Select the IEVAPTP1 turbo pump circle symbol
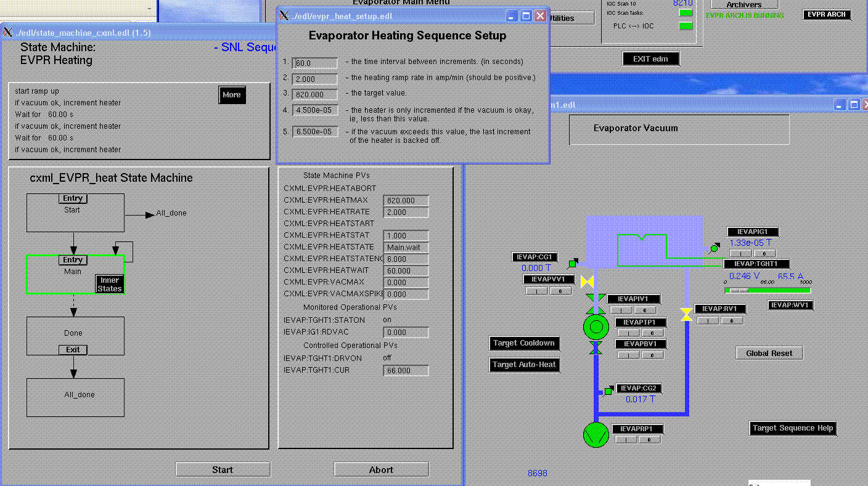Viewport: 868px width, 486px height. coord(596,326)
